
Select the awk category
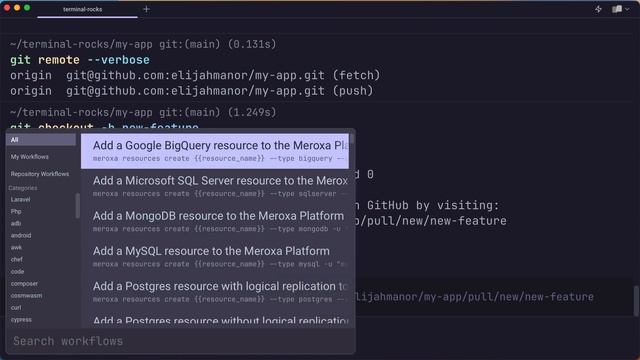[16, 247]
